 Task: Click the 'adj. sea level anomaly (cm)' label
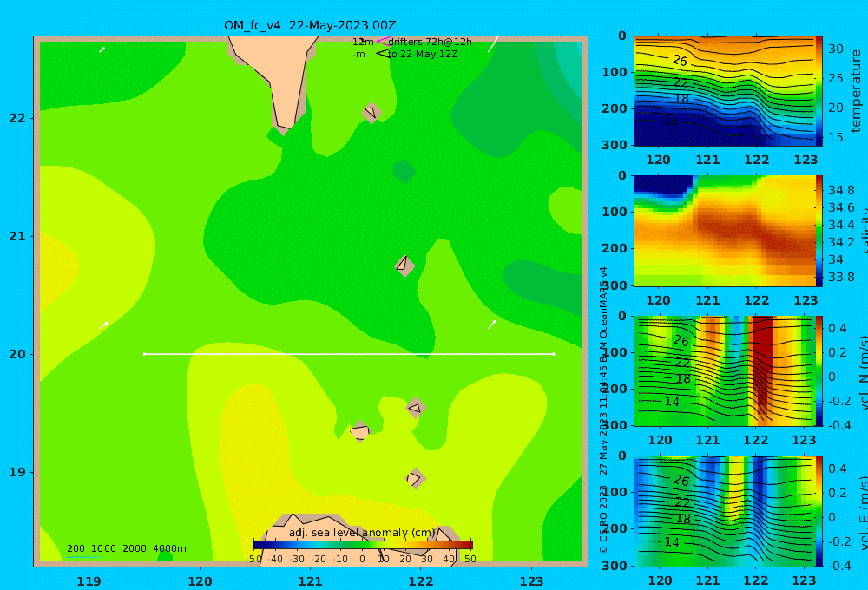362,533
